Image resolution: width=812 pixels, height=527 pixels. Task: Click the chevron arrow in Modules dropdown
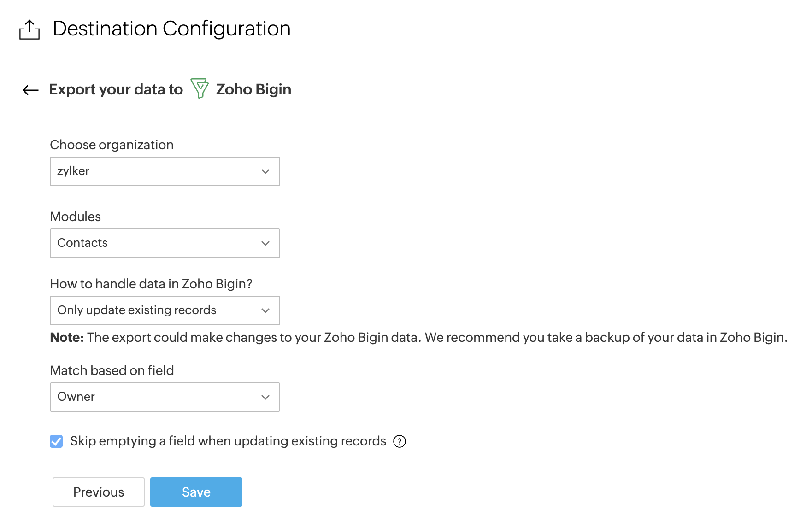coord(265,243)
